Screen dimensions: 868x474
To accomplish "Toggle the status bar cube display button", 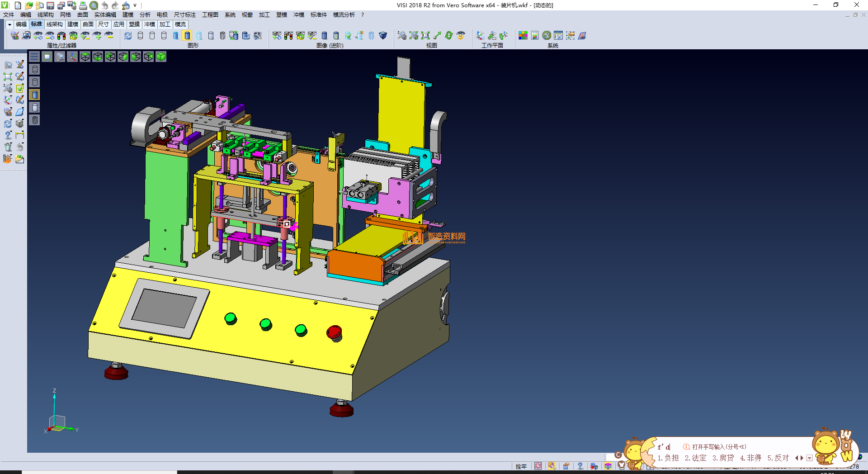I will (x=608, y=466).
